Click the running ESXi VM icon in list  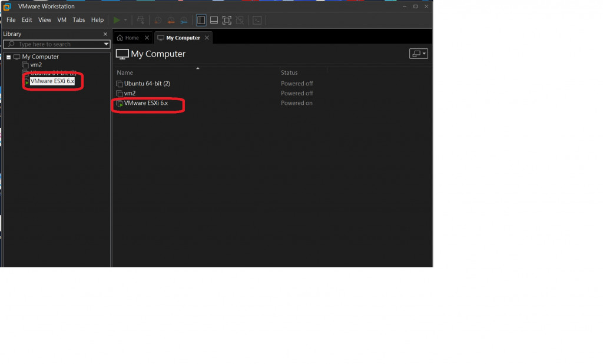coord(120,103)
